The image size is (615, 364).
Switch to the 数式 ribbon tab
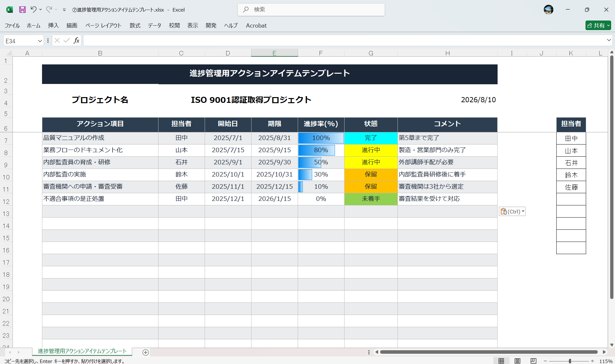coord(135,26)
